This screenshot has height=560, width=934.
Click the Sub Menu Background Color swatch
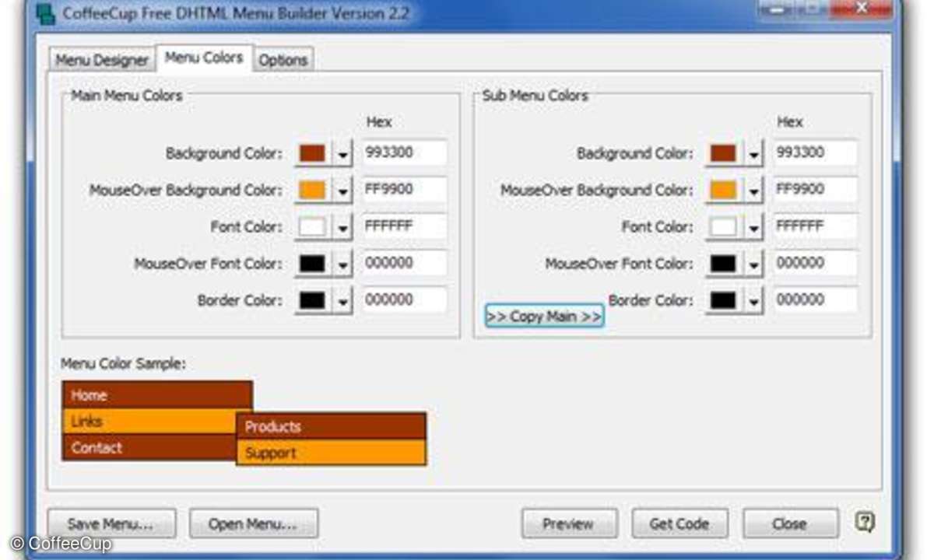723,153
